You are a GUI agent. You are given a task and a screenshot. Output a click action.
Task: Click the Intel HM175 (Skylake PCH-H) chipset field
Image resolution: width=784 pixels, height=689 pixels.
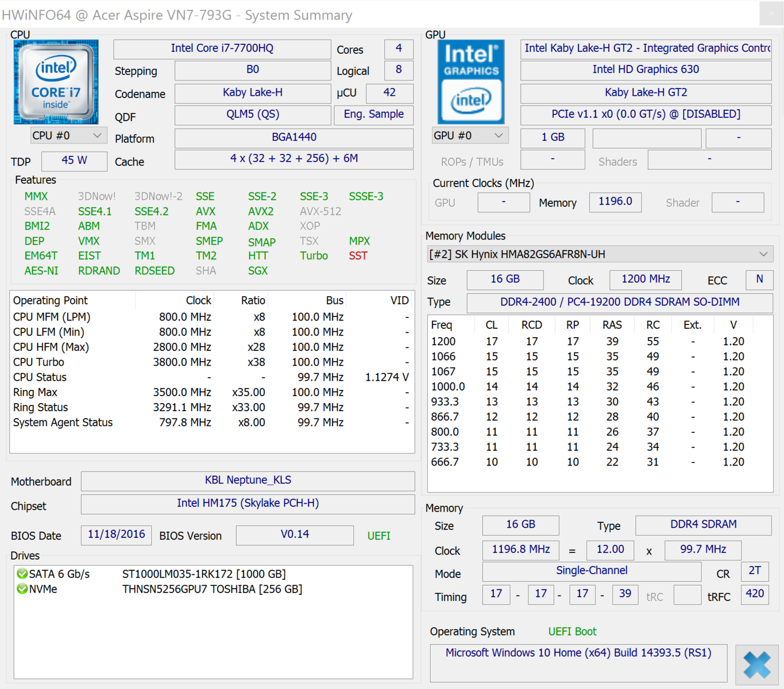pyautogui.click(x=248, y=504)
